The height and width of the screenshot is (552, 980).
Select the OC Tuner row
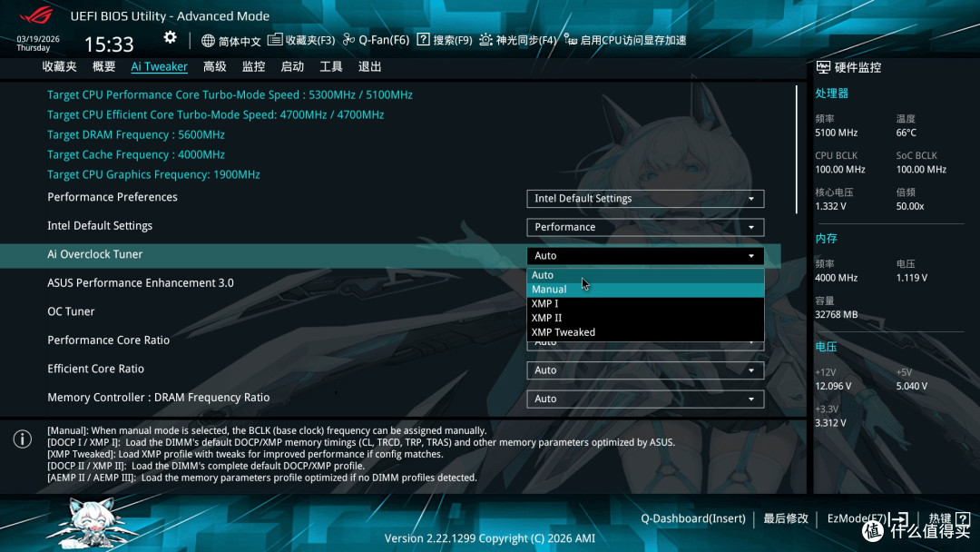coord(71,312)
